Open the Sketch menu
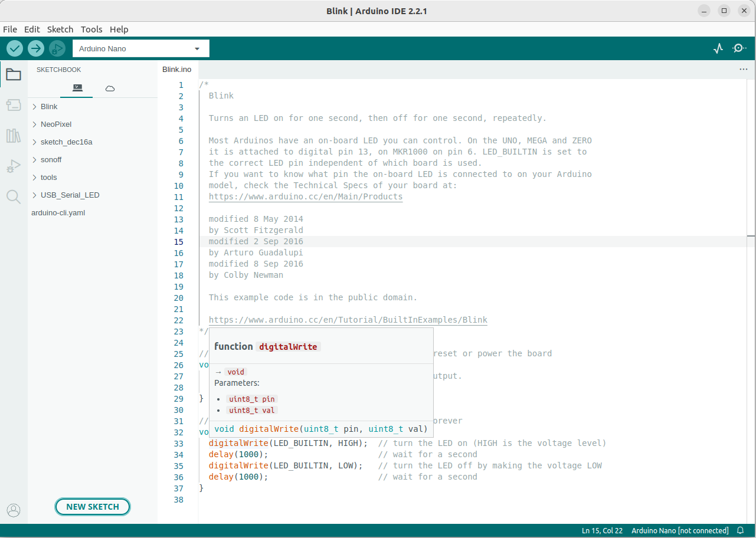This screenshot has height=538, width=756. click(x=60, y=29)
